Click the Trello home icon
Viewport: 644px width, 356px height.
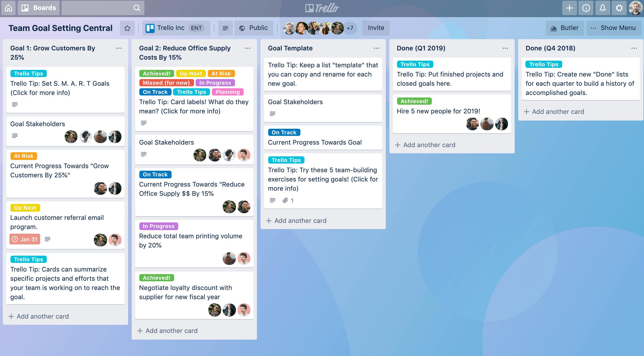[9, 7]
